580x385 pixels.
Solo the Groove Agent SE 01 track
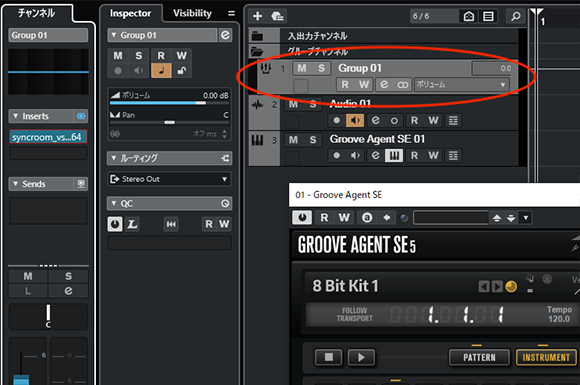(313, 140)
